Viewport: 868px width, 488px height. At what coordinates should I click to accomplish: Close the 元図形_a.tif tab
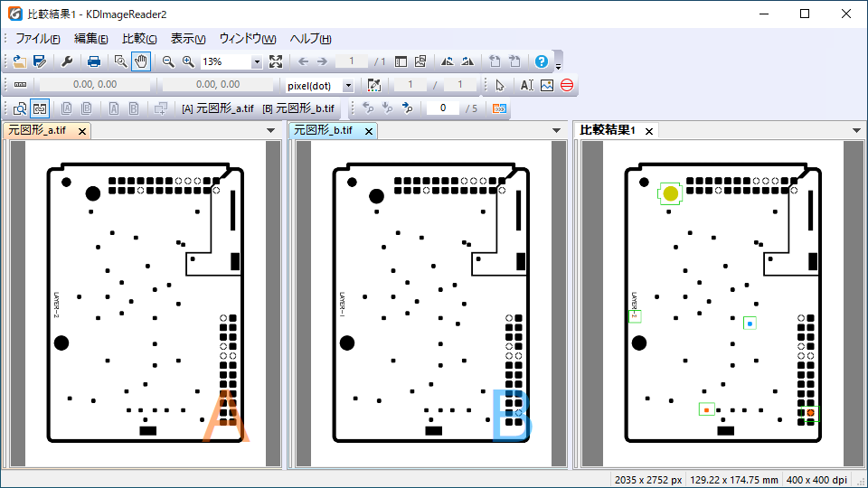(82, 131)
